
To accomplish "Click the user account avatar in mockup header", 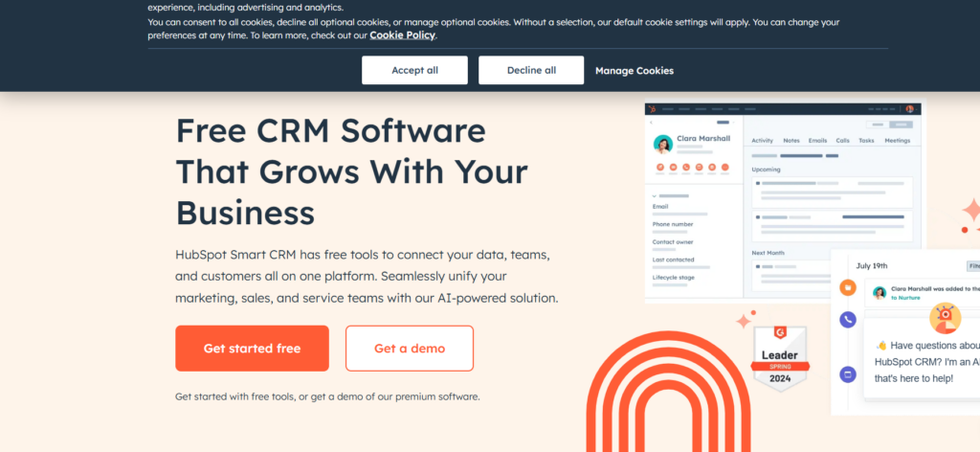I will tap(909, 108).
